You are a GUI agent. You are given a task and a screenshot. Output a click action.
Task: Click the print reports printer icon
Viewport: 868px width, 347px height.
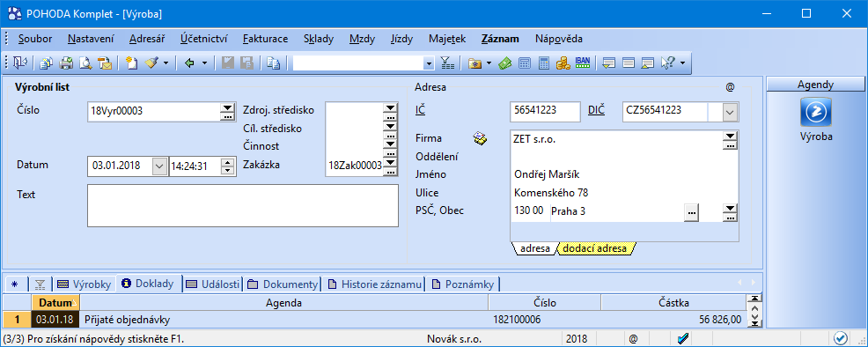pos(66,63)
